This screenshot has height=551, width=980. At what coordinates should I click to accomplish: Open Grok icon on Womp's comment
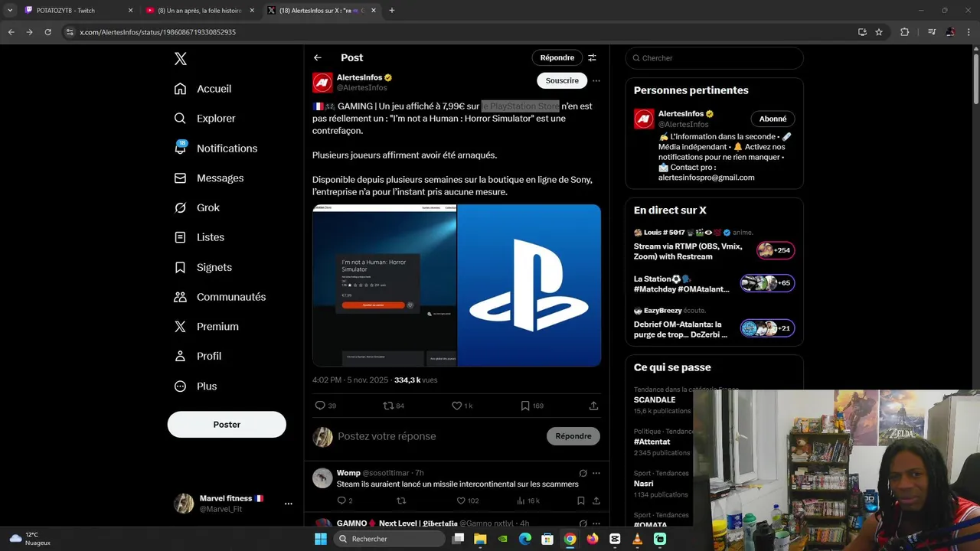pos(583,473)
